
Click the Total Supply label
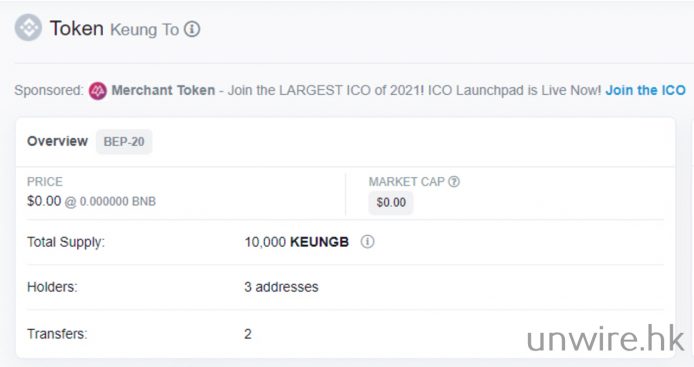(x=66, y=242)
